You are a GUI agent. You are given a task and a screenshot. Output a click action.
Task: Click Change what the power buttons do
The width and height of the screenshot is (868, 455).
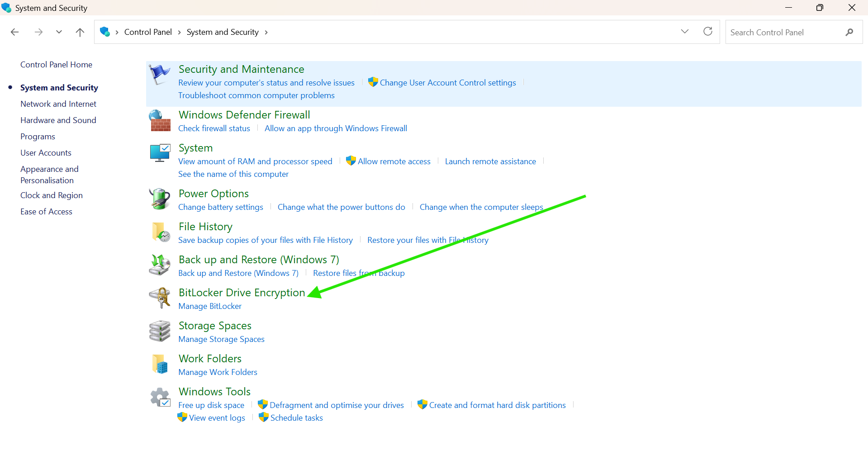(x=342, y=207)
